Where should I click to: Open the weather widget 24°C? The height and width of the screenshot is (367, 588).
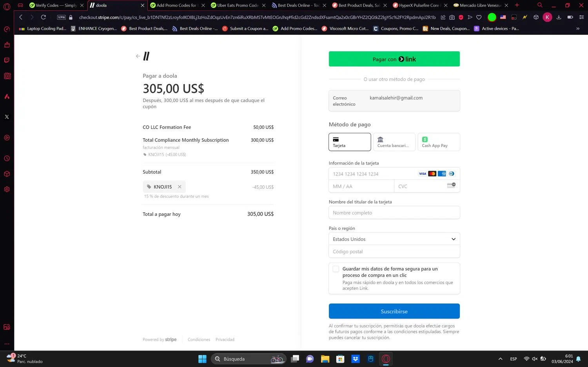coord(25,358)
